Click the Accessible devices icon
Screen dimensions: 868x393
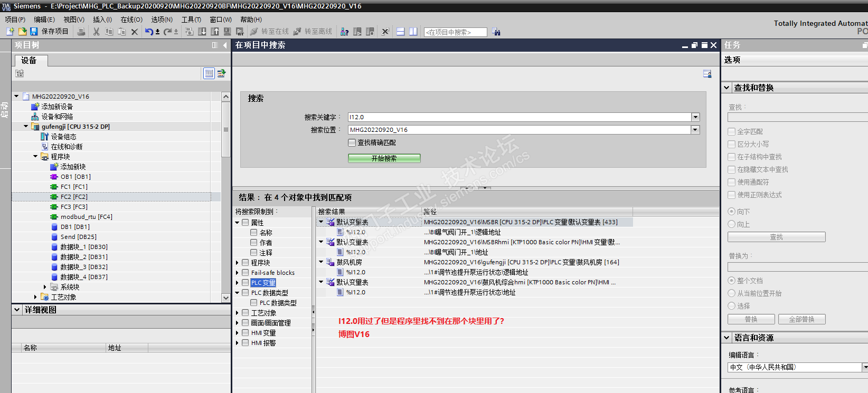click(345, 32)
